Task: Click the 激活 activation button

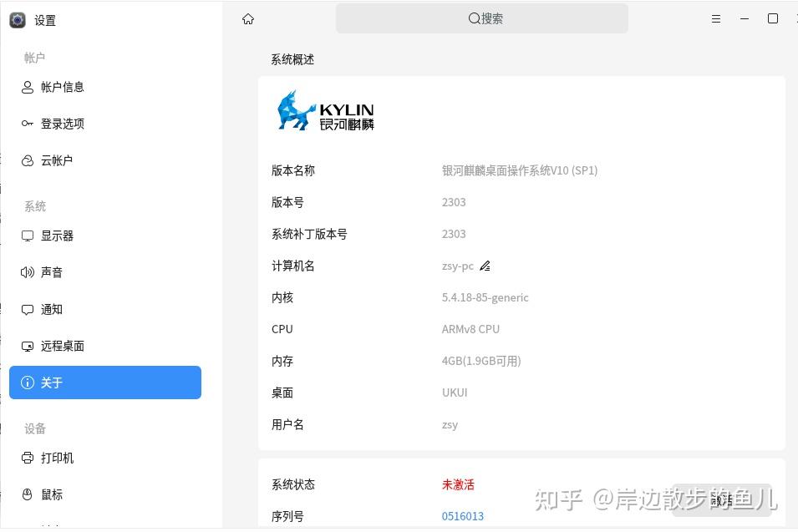Action: (722, 500)
